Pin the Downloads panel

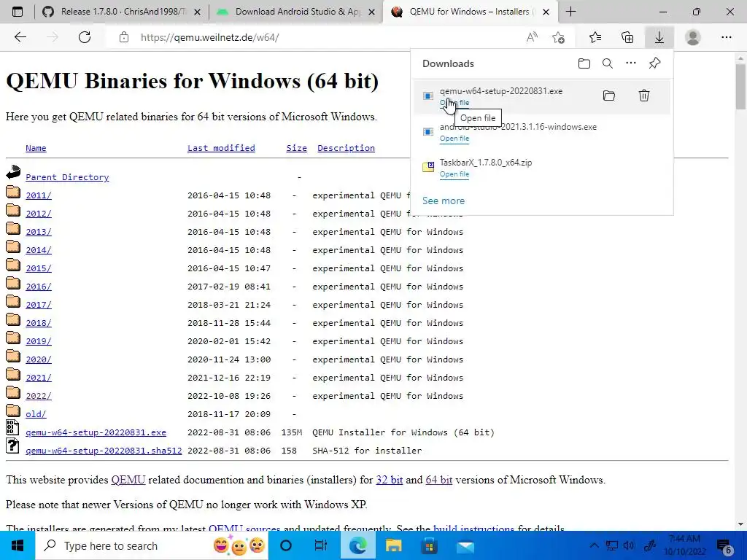click(x=654, y=63)
